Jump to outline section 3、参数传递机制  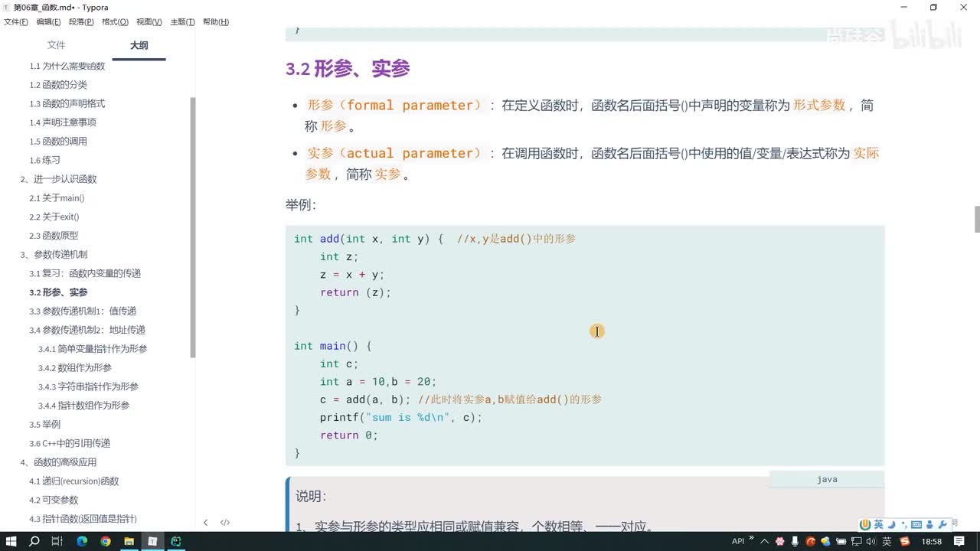(x=54, y=254)
